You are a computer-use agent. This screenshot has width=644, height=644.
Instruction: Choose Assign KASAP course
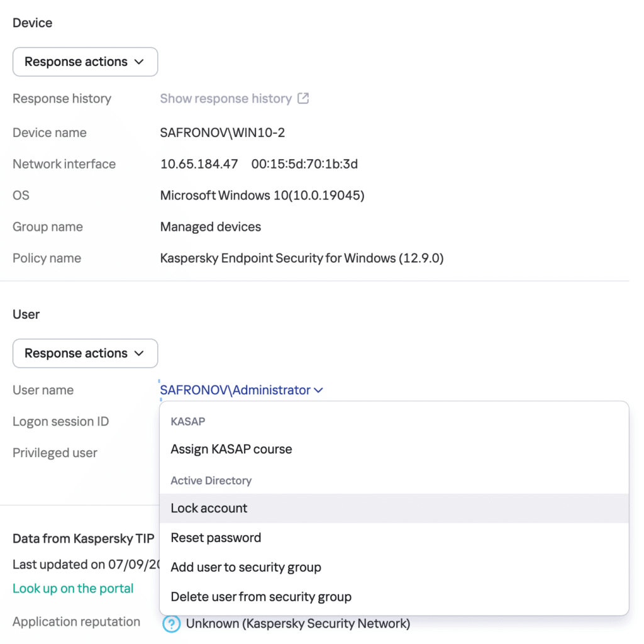click(231, 450)
